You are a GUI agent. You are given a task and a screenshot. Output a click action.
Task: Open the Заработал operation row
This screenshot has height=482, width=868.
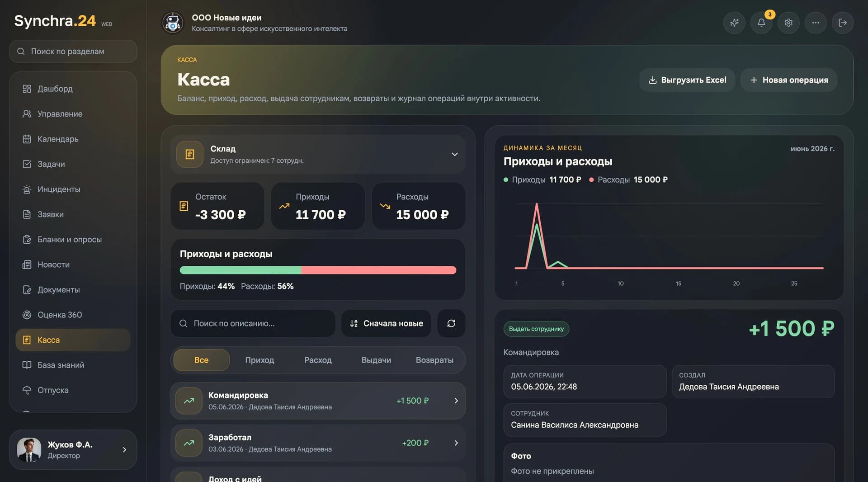[318, 443]
